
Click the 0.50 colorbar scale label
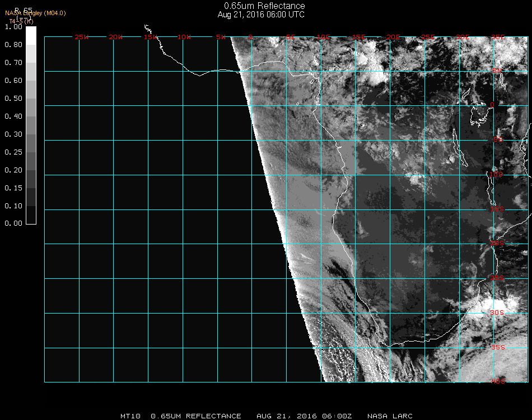click(x=13, y=99)
